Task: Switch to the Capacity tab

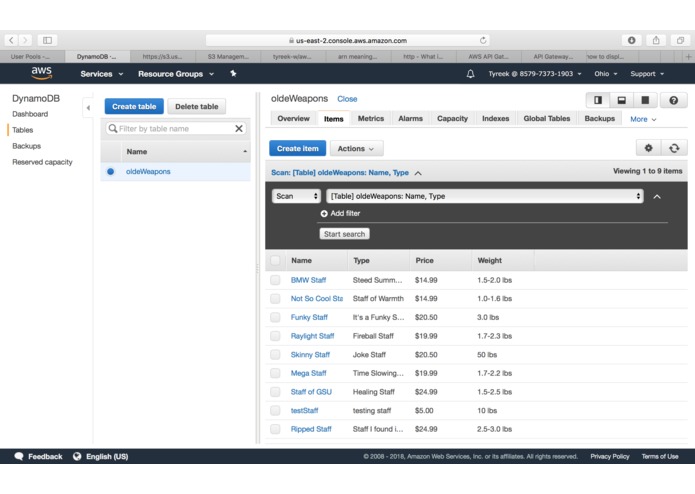Action: (x=452, y=119)
